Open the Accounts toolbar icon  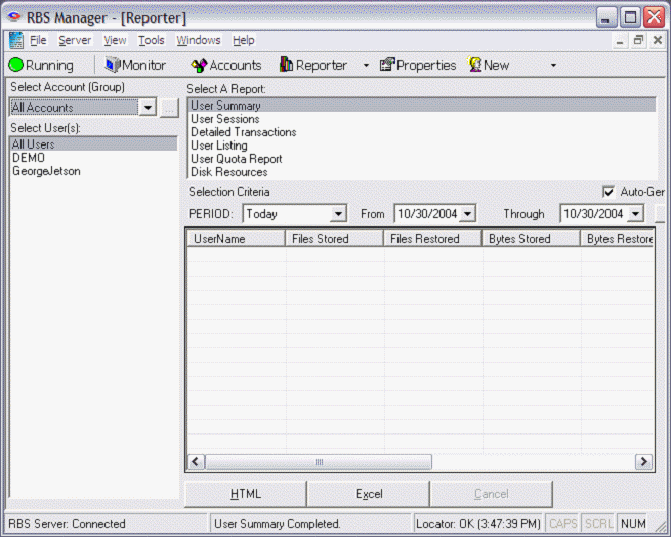click(x=199, y=65)
